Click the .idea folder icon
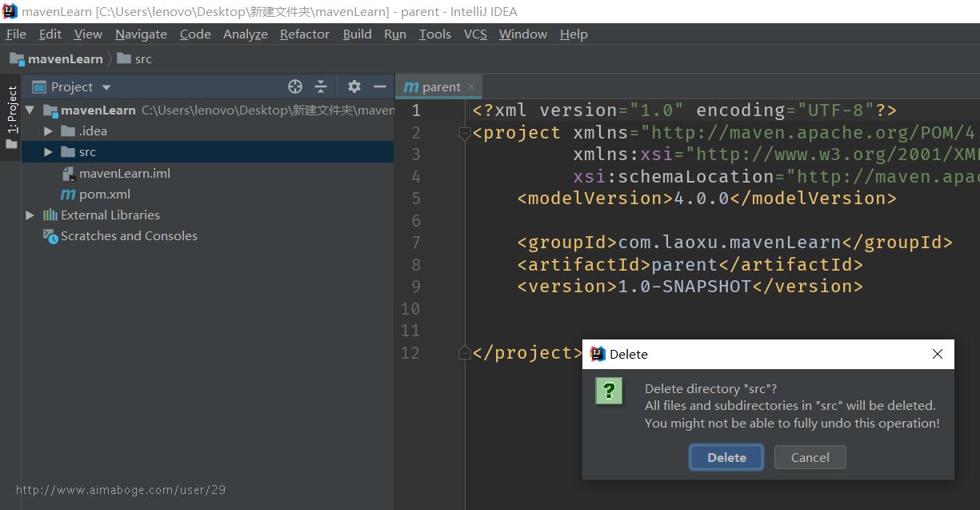The image size is (980, 510). click(x=68, y=131)
